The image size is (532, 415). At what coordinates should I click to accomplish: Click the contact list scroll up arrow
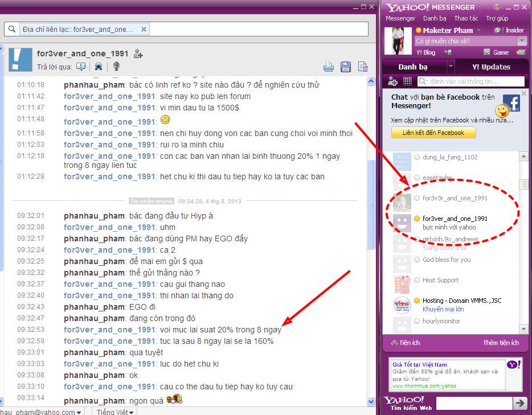[x=523, y=157]
